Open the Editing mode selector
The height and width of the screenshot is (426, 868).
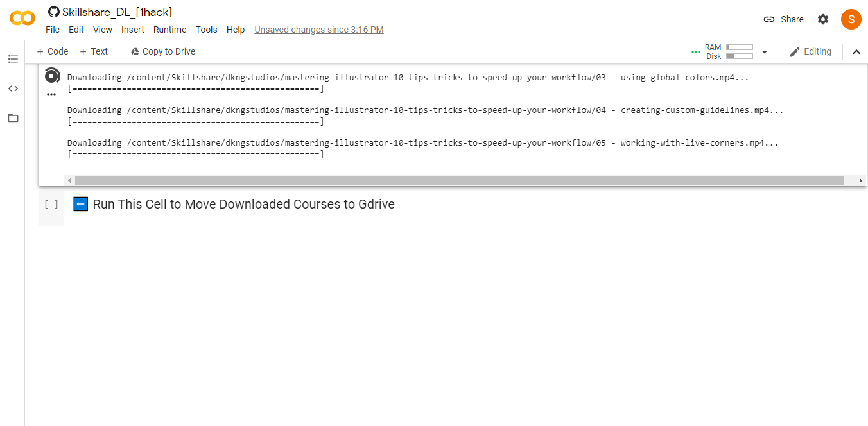pos(810,52)
